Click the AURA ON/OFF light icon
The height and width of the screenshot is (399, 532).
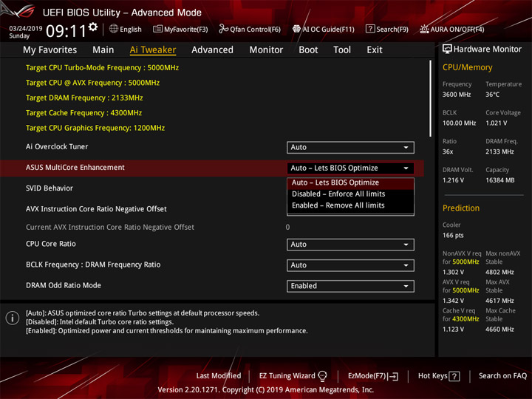pyautogui.click(x=424, y=29)
